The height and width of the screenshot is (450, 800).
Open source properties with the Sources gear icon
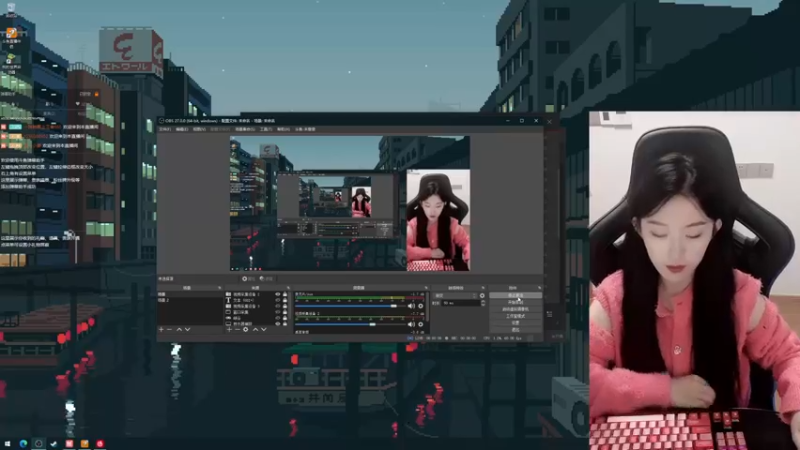(x=245, y=330)
